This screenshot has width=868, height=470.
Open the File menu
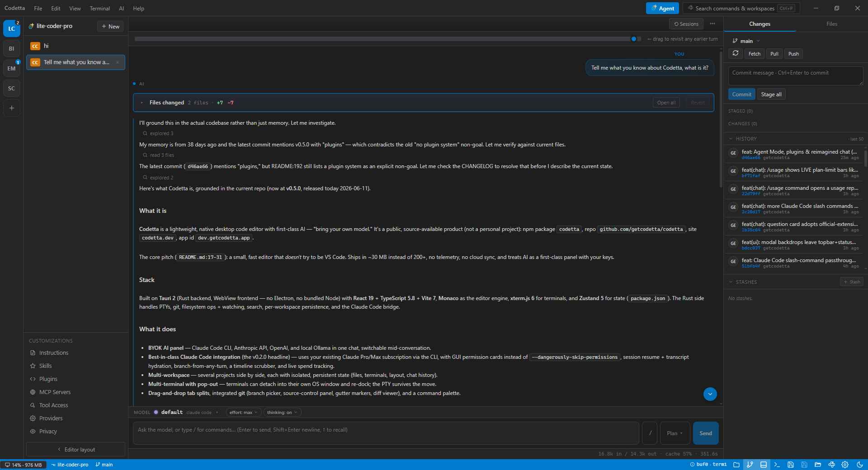[x=38, y=8]
